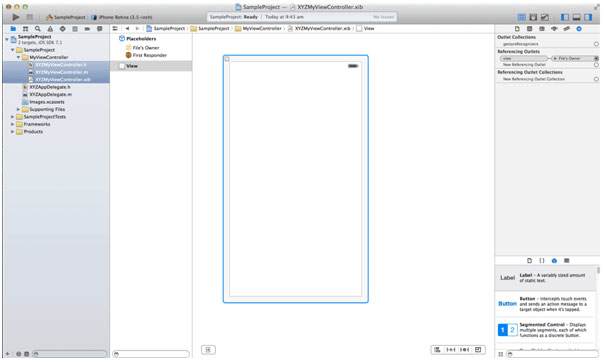Go back in the jump bar history
The width and height of the screenshot is (604, 360).
(127, 28)
